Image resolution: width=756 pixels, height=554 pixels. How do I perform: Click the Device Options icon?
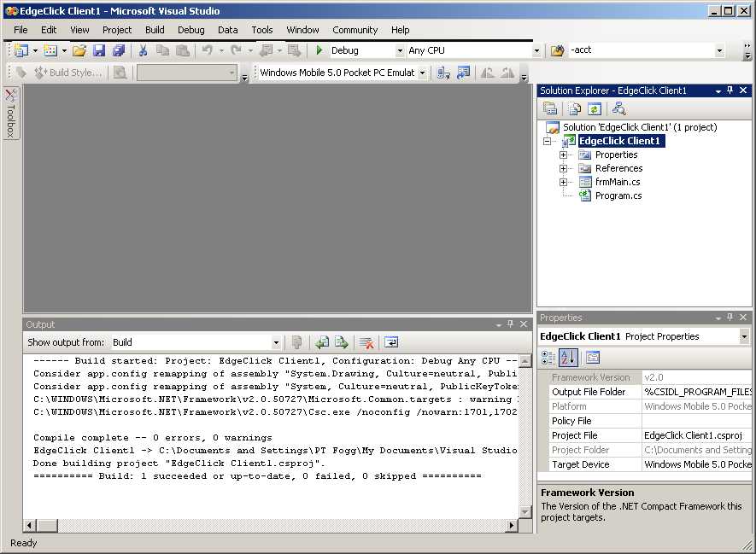(x=463, y=73)
